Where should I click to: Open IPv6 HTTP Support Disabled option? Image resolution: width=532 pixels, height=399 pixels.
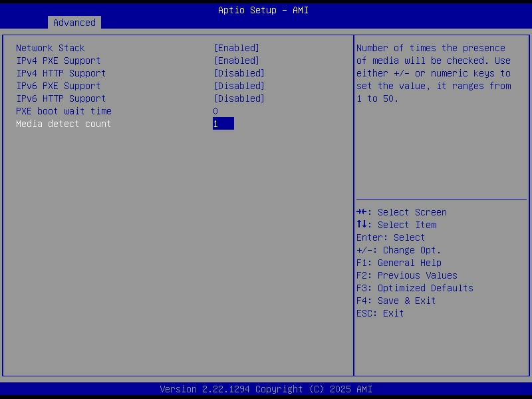[x=239, y=98]
